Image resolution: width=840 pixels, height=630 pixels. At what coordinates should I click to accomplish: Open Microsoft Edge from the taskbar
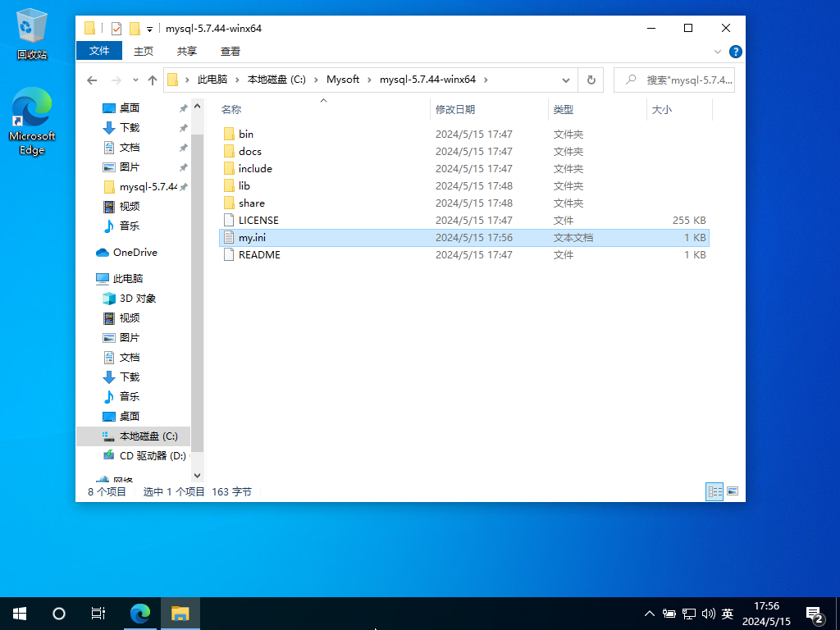coord(141,613)
